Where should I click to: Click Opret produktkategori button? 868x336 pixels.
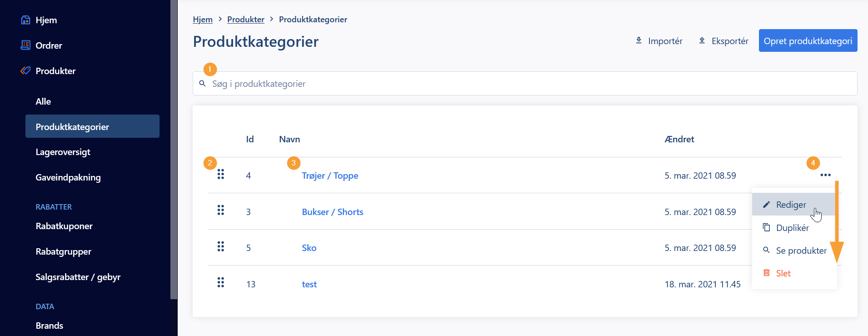[808, 40]
